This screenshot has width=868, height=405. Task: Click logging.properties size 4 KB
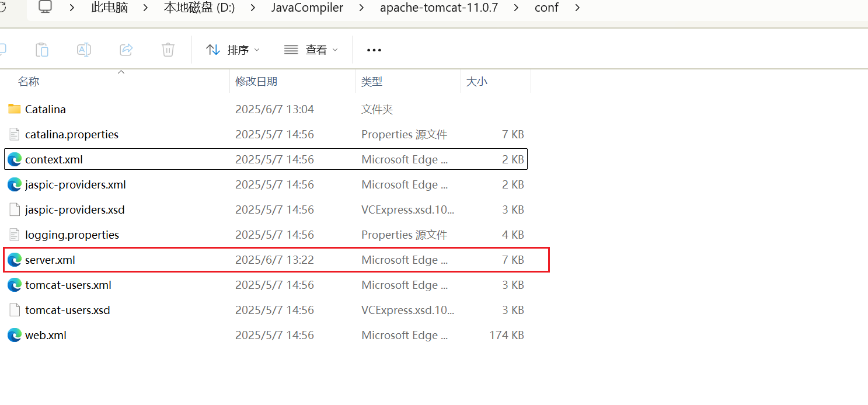click(513, 235)
